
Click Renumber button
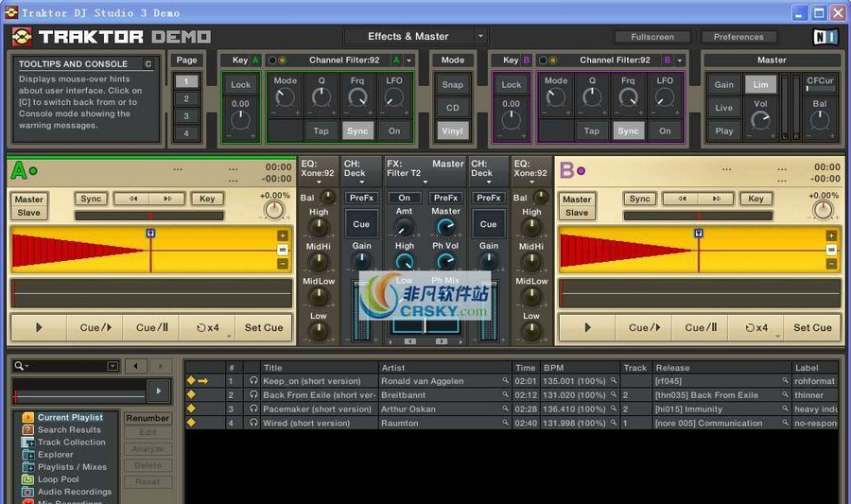coord(148,418)
